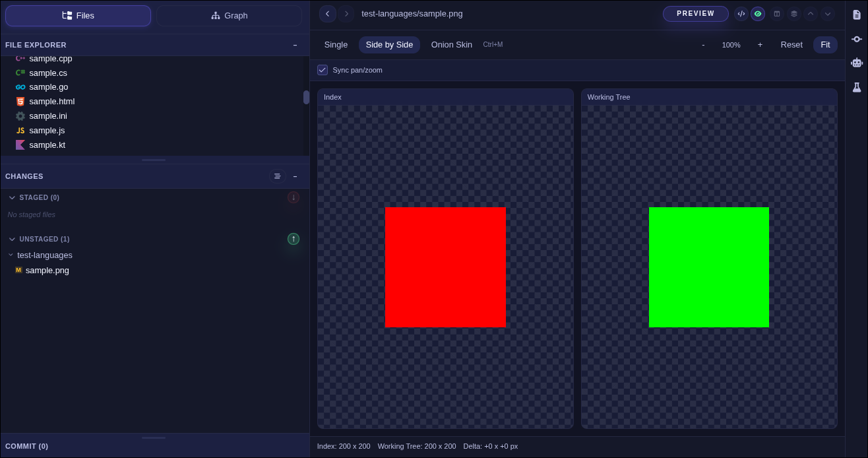Select sample.png under test-languages
The height and width of the screenshot is (458, 868).
(x=46, y=270)
